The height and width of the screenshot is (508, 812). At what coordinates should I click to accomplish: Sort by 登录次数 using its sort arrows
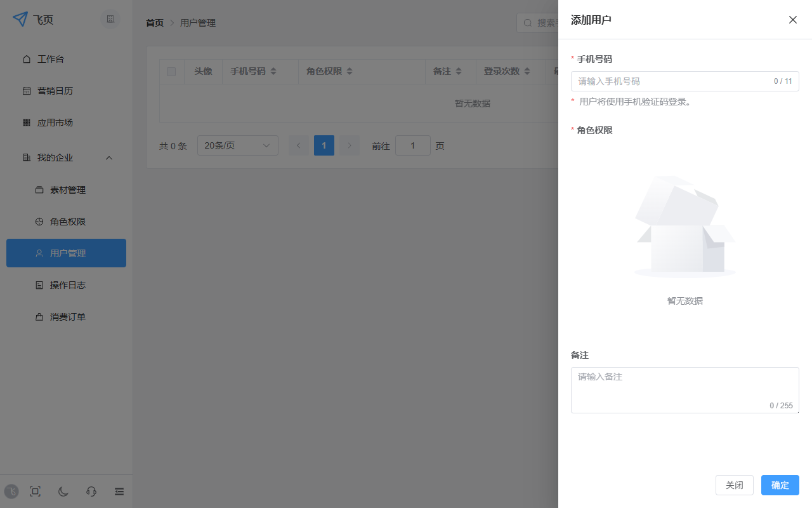527,71
